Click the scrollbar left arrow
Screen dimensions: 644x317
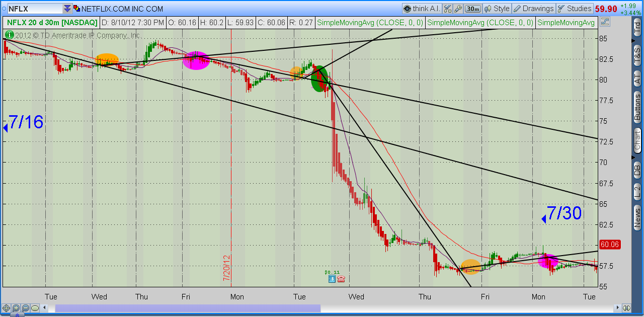pyautogui.click(x=45, y=308)
